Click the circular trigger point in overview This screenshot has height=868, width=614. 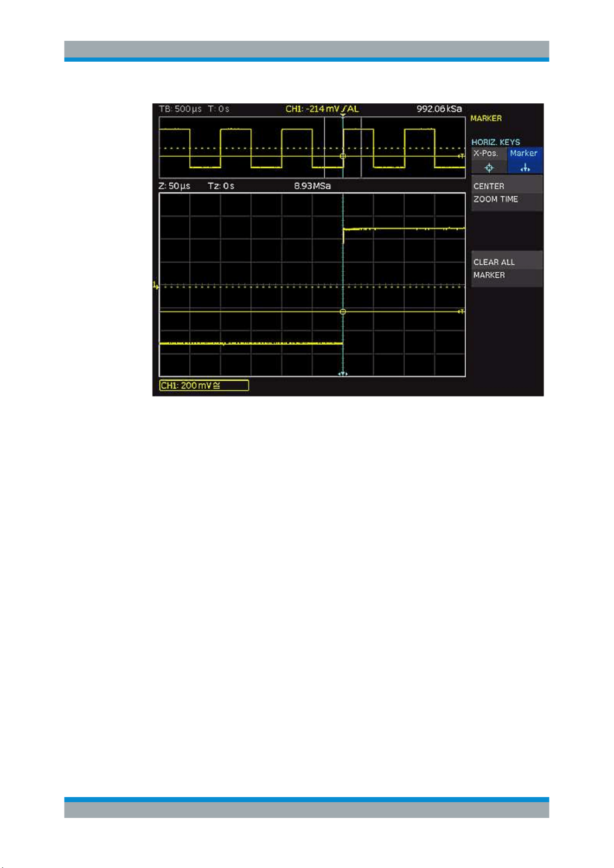coord(343,156)
